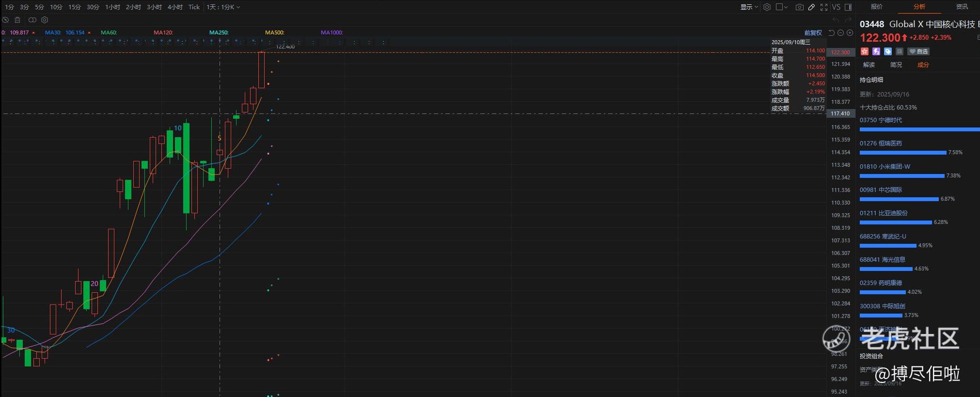Switch to 1分 timeframe
Image resolution: width=980 pixels, height=397 pixels.
[10, 7]
